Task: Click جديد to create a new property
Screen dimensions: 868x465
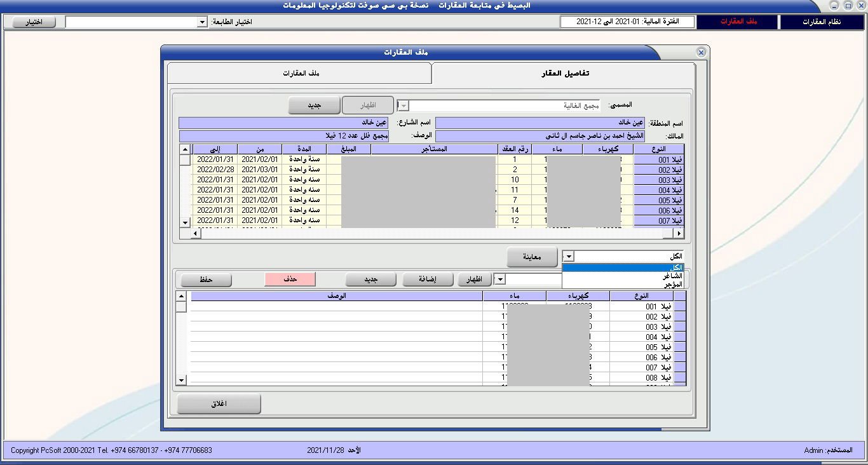Action: [x=313, y=104]
